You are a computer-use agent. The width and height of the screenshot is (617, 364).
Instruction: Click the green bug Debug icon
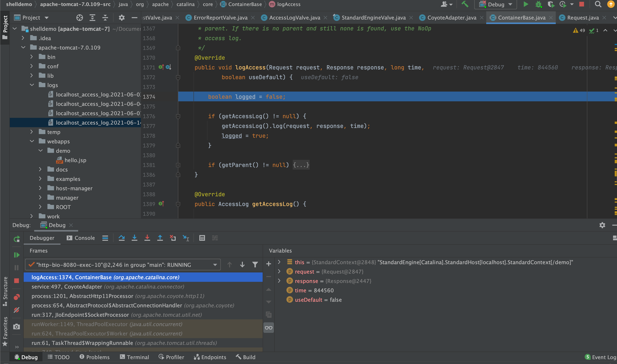(538, 4)
